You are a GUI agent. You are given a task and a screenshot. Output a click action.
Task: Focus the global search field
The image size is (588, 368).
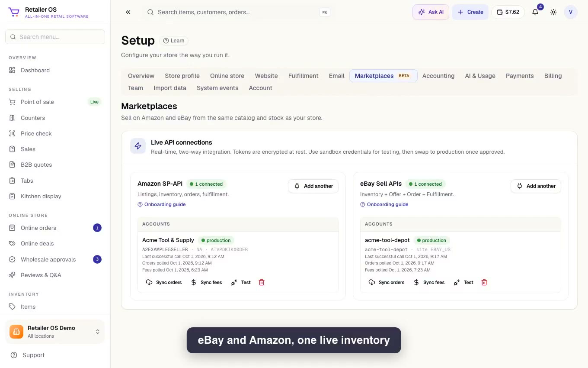point(238,12)
